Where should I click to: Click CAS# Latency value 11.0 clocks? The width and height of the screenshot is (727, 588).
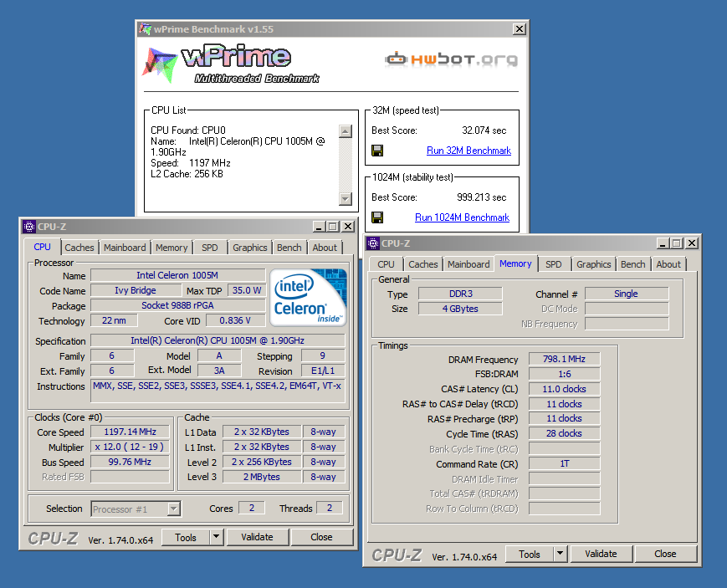pyautogui.click(x=564, y=389)
